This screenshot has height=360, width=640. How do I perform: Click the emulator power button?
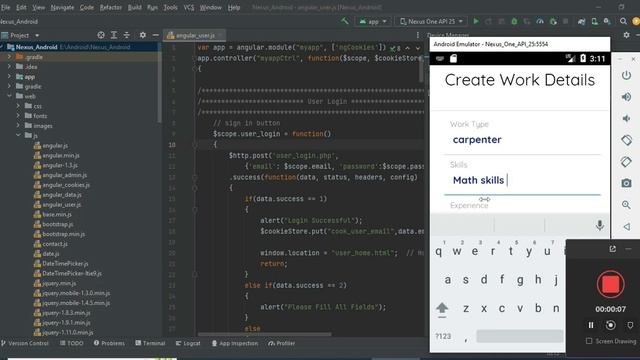tap(627, 76)
